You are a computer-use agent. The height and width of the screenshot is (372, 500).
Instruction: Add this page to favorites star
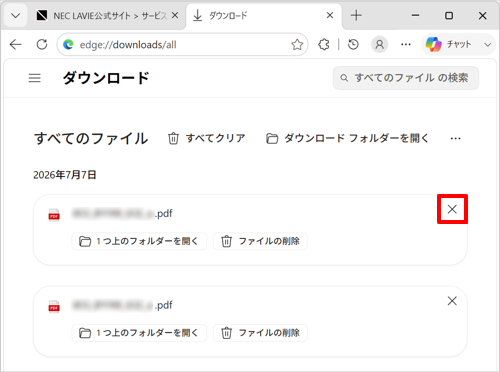coord(297,44)
